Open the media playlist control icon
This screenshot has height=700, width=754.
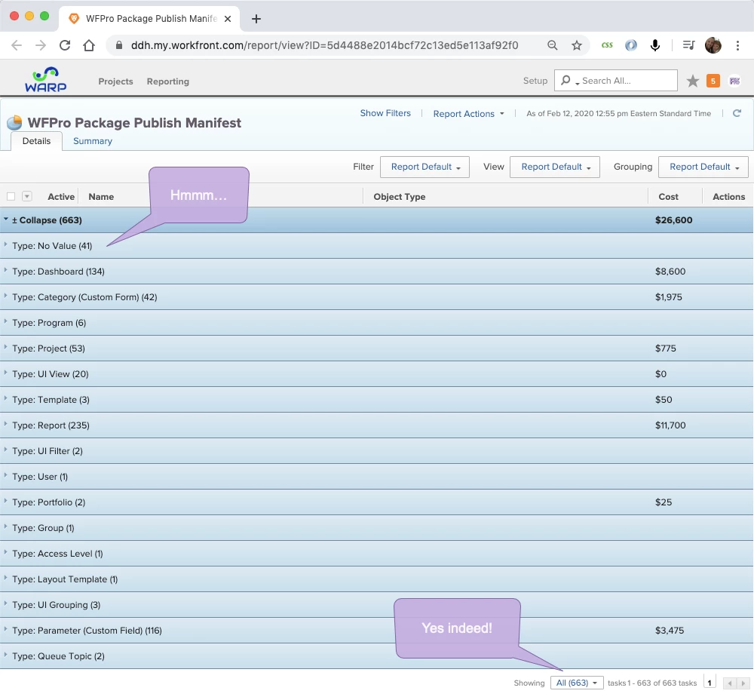(x=688, y=45)
